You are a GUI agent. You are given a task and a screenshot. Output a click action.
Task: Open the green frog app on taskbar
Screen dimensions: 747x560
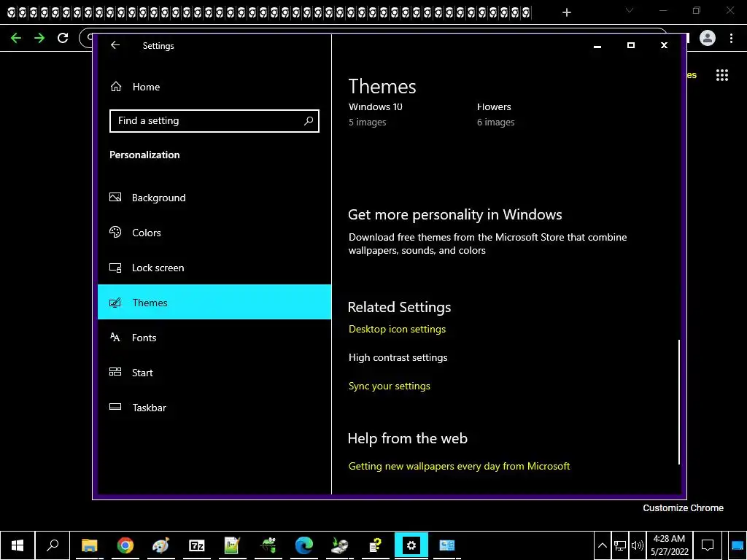(x=268, y=545)
